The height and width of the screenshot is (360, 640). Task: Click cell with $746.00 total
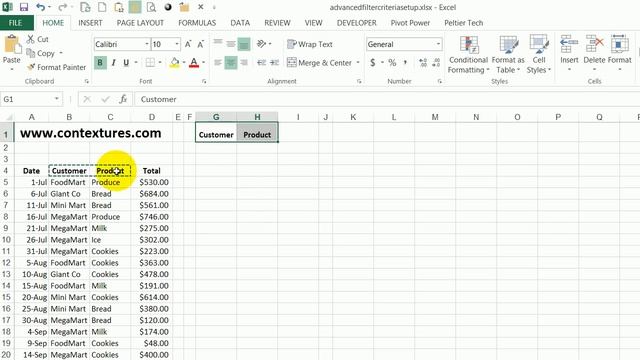click(152, 217)
